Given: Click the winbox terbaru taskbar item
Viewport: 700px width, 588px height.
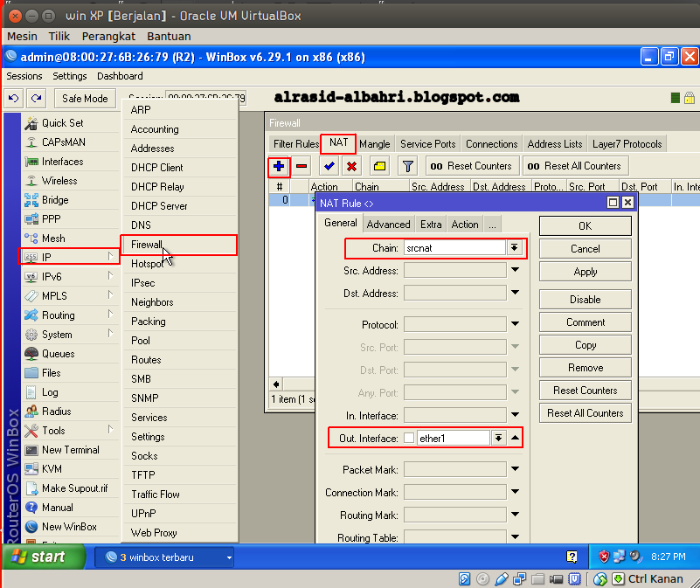Looking at the screenshot, I should (x=163, y=557).
